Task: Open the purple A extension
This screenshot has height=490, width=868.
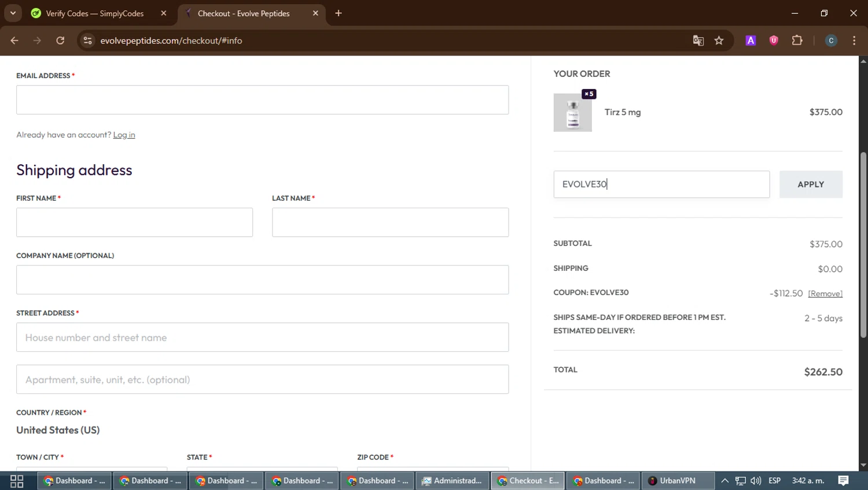Action: (x=751, y=40)
